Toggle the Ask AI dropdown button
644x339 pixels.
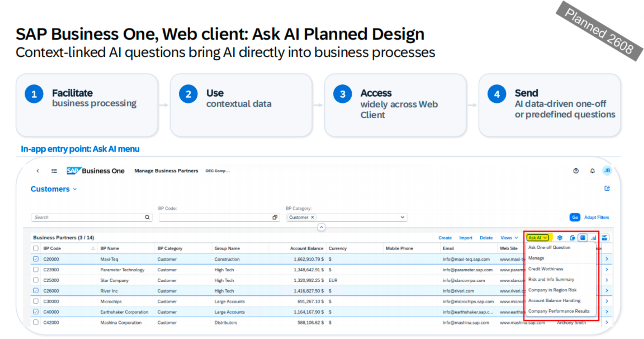pos(538,238)
